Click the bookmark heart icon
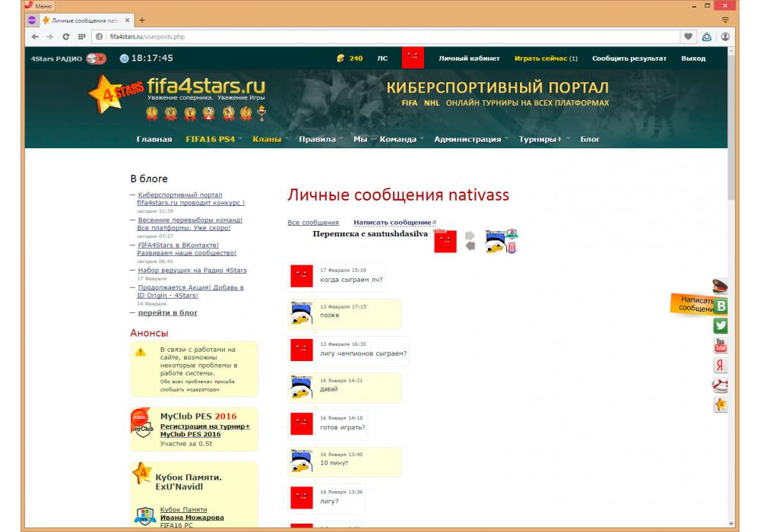This screenshot has height=532, width=760. [689, 36]
